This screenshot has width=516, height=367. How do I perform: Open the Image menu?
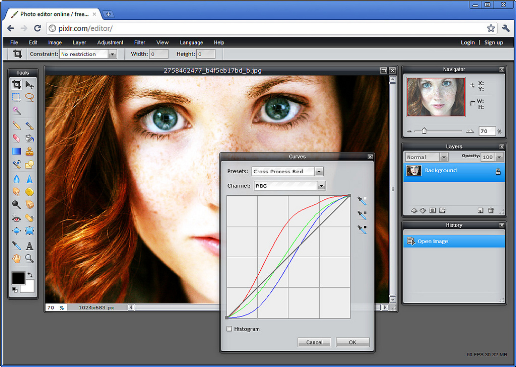[x=55, y=42]
